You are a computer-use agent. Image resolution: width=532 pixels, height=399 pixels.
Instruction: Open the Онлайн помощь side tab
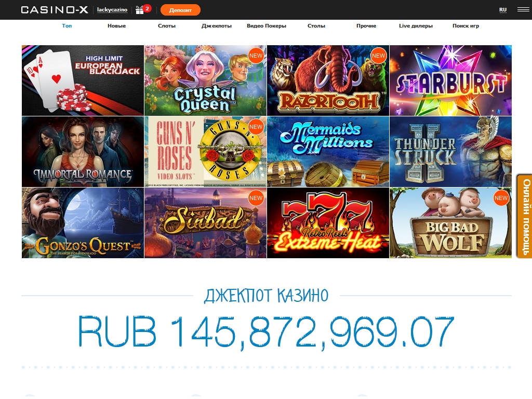pos(525,216)
